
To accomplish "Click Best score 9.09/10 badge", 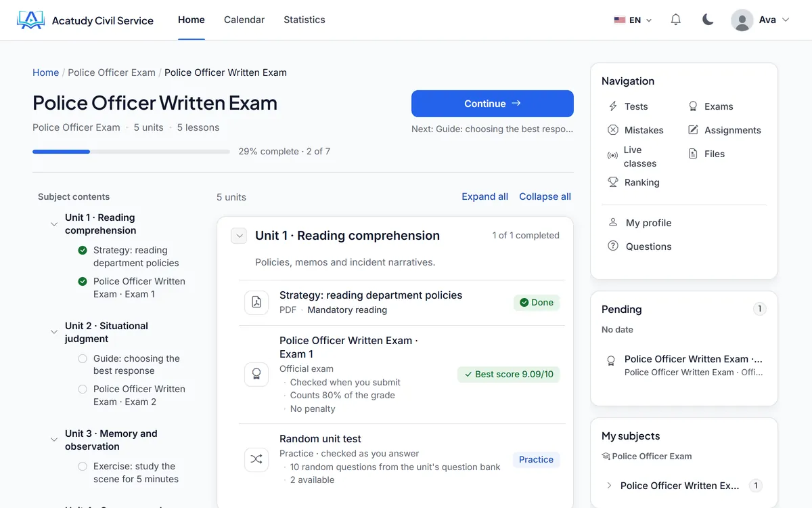I will (x=509, y=374).
